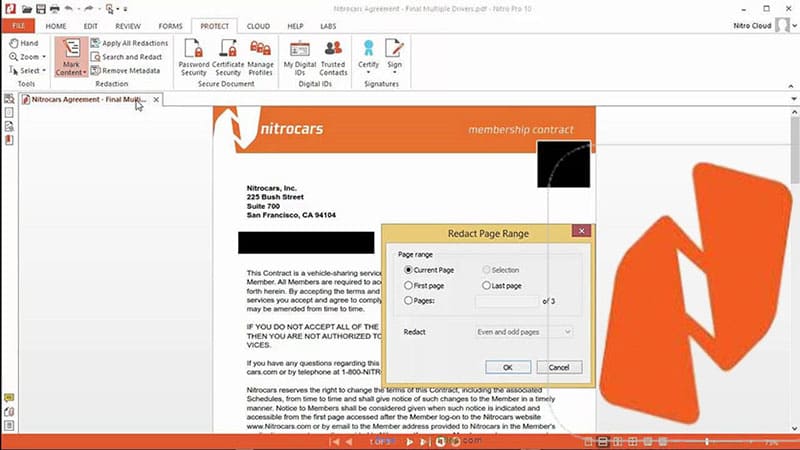Switch to the LABS tab

(328, 26)
